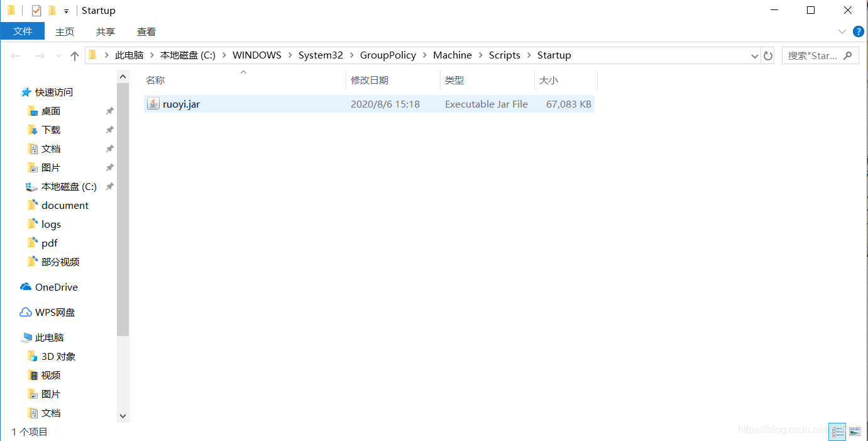868x441 pixels.
Task: Go up one folder level
Action: pyautogui.click(x=75, y=56)
